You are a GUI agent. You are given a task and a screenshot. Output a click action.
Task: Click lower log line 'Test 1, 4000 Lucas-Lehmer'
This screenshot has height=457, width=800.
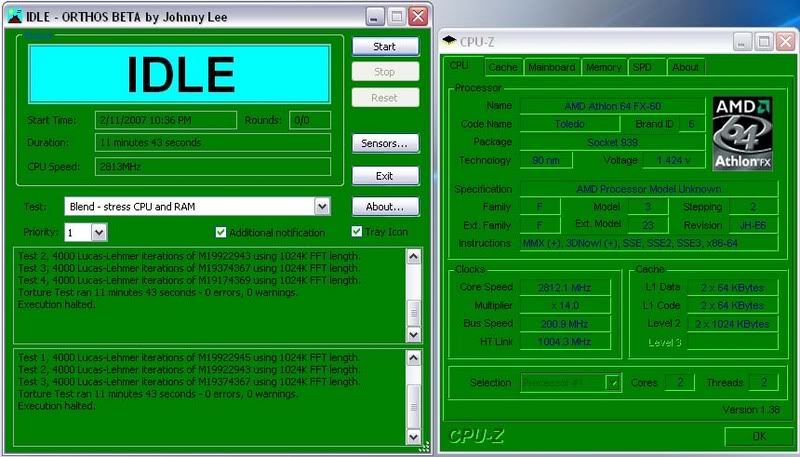[x=189, y=358]
